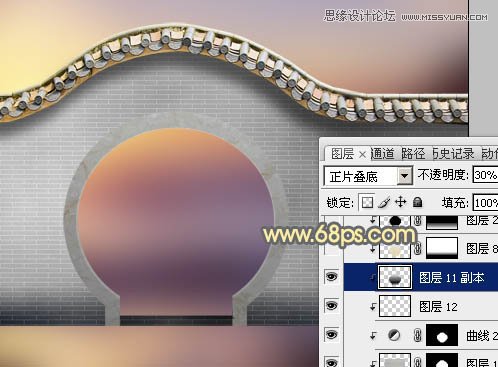Image resolution: width=498 pixels, height=367 pixels.
Task: Click the blend mode dropdown arrow button
Action: tap(405, 176)
